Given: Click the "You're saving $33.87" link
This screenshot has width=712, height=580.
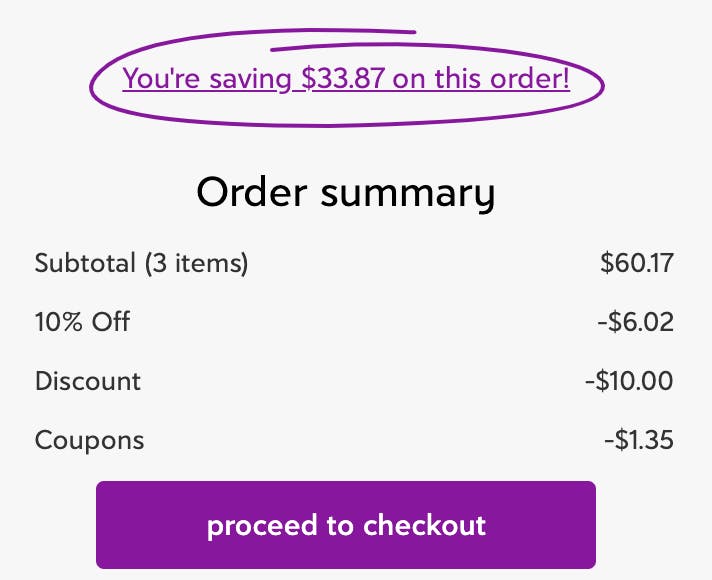Looking at the screenshot, I should [345, 78].
